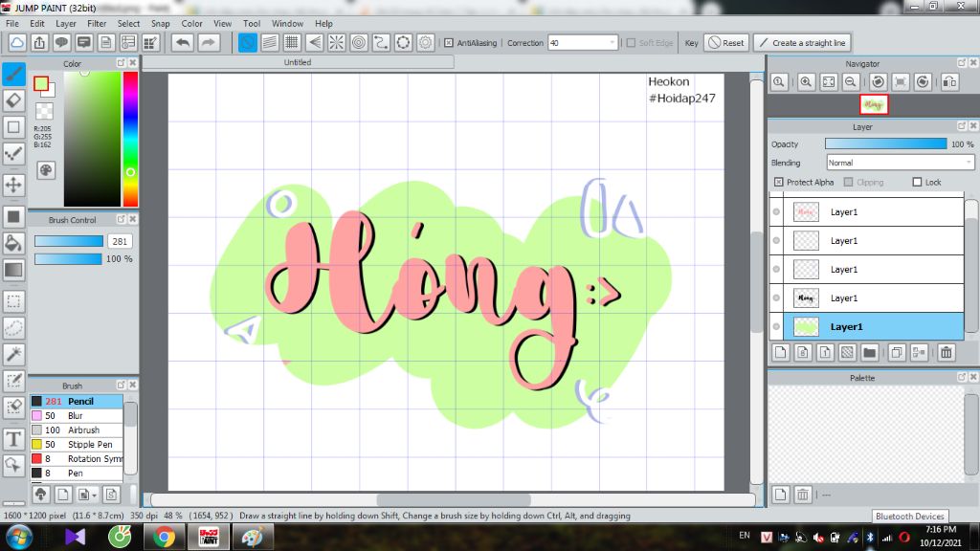980x551 pixels.
Task: Click the Key button
Action: click(x=691, y=42)
